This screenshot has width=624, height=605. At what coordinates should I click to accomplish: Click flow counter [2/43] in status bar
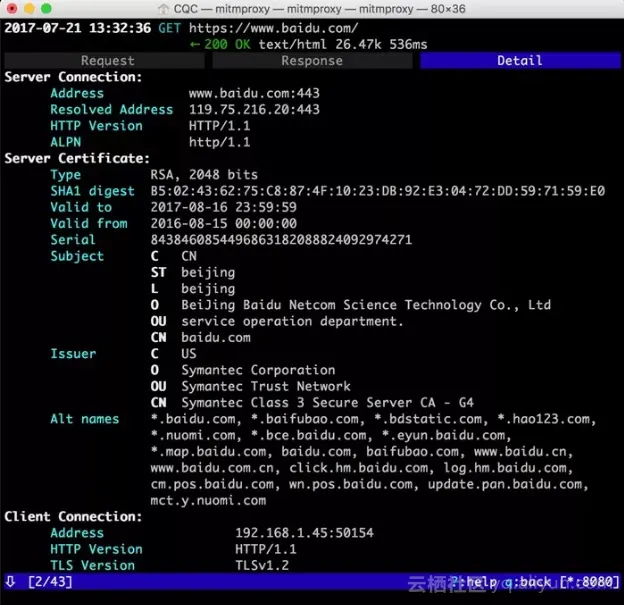click(x=51, y=582)
